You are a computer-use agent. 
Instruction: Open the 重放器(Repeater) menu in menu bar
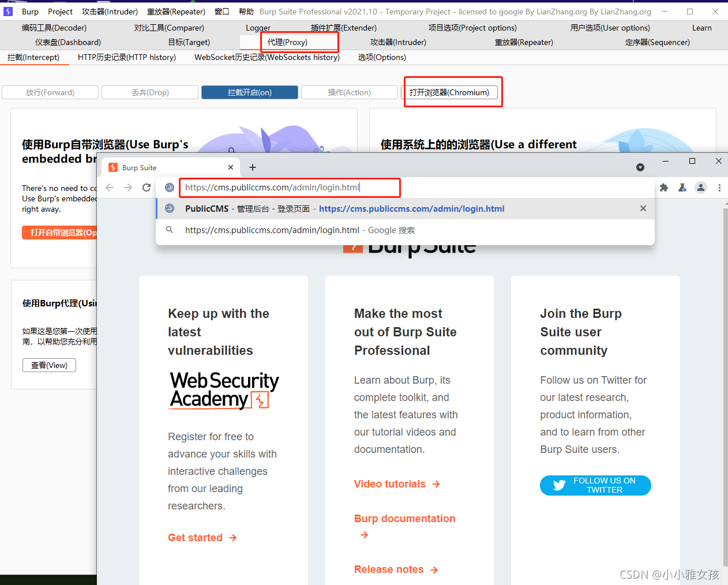tap(176, 12)
